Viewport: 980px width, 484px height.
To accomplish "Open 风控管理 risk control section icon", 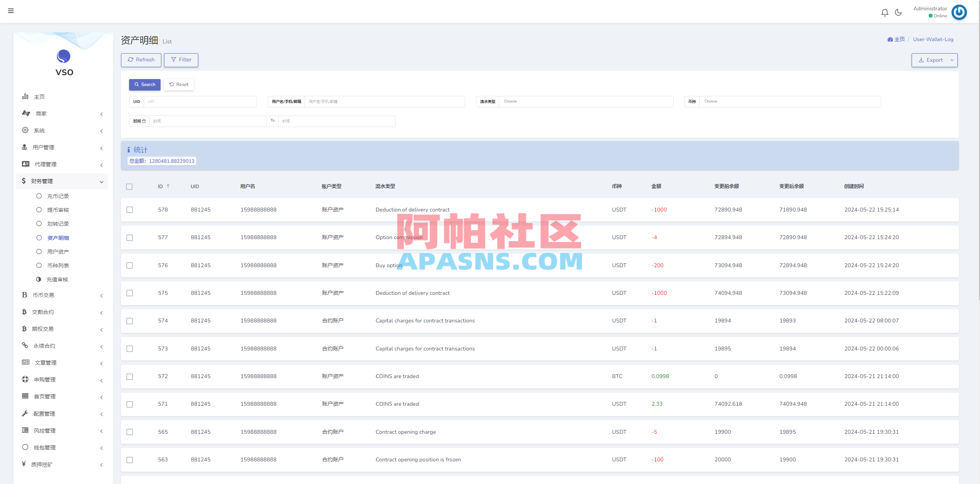I will 25,430.
